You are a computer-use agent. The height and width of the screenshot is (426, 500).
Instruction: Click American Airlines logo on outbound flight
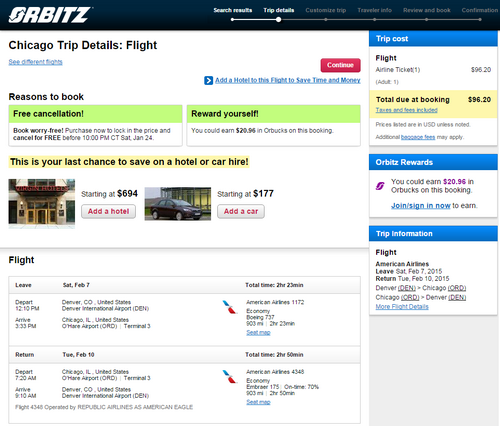tap(229, 307)
